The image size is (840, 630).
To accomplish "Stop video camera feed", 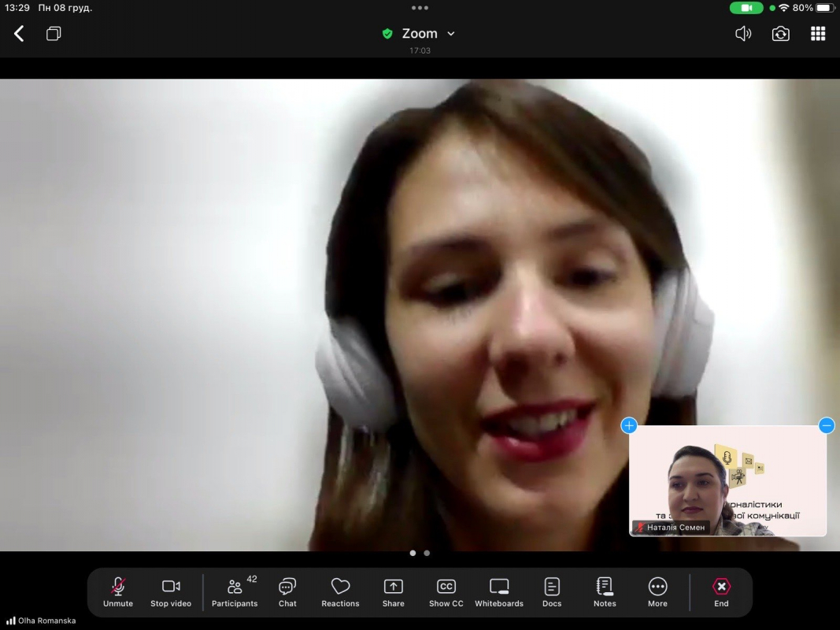I will click(171, 592).
